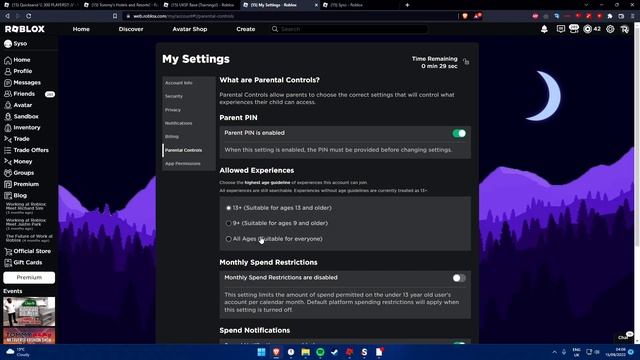Select 9+ allowed experiences radio
The height and width of the screenshot is (360, 640).
(x=229, y=223)
